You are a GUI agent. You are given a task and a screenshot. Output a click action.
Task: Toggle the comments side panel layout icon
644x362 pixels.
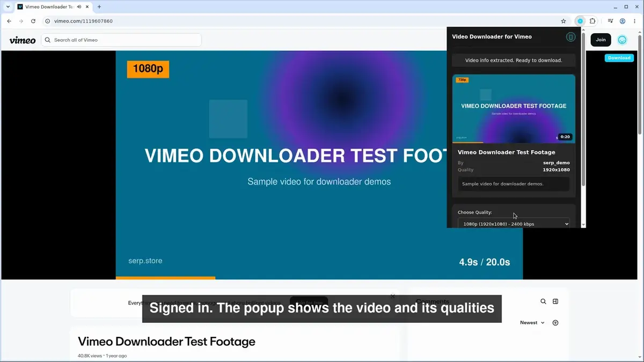(555, 301)
